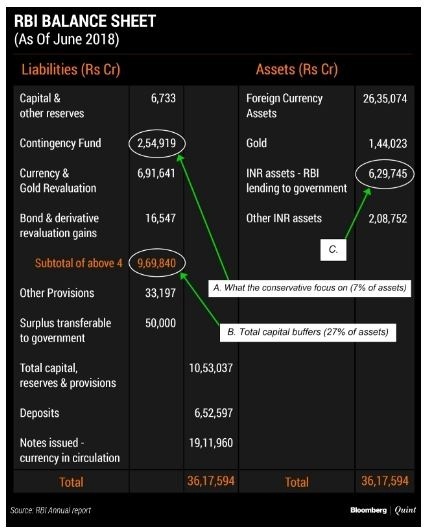
Task: Click 'Total capital, reserves & provisions' label
Action: click(68, 375)
